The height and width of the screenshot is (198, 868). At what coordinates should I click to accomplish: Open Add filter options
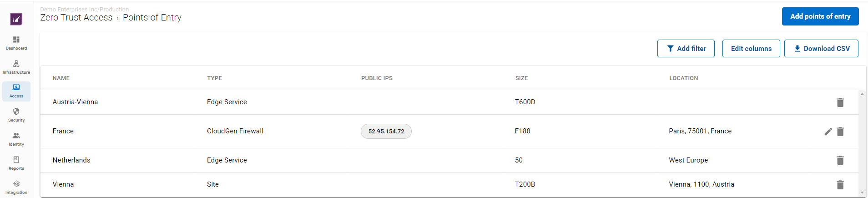686,49
